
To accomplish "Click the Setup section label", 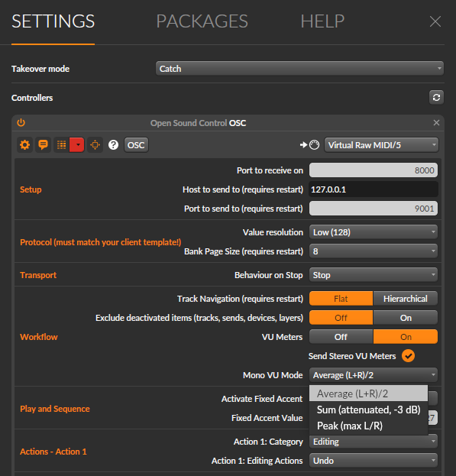I will pos(31,189).
